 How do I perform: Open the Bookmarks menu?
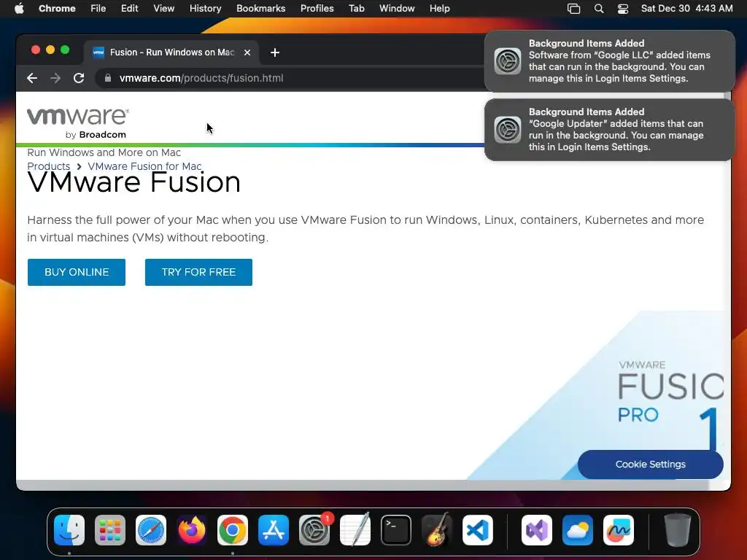tap(260, 8)
